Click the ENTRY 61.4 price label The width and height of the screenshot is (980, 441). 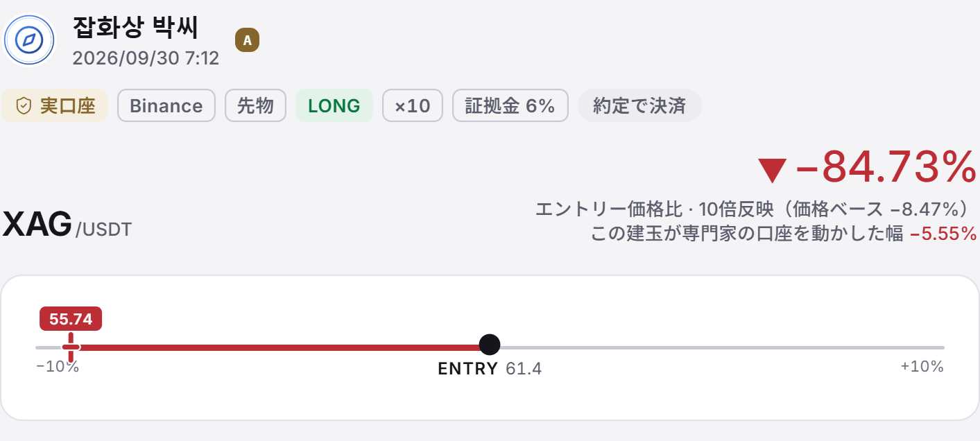click(490, 368)
